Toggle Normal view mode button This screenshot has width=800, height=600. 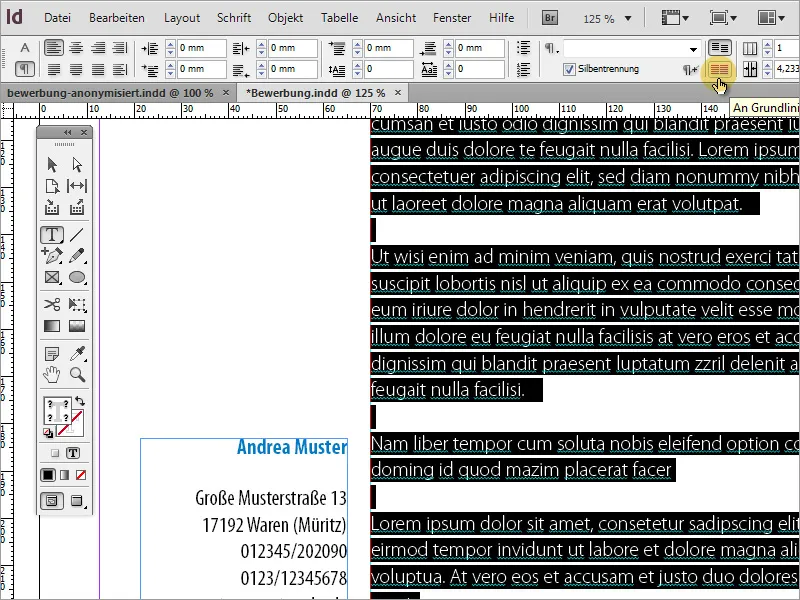click(x=52, y=501)
